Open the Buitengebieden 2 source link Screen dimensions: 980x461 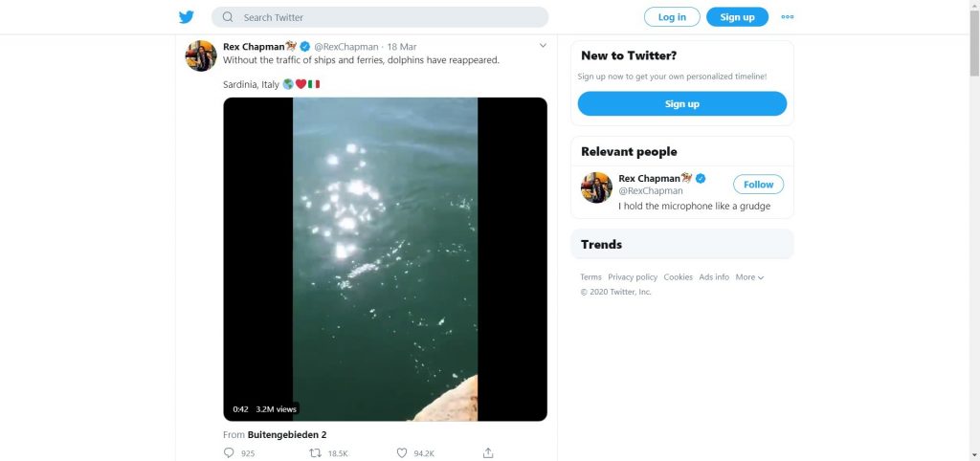point(287,434)
